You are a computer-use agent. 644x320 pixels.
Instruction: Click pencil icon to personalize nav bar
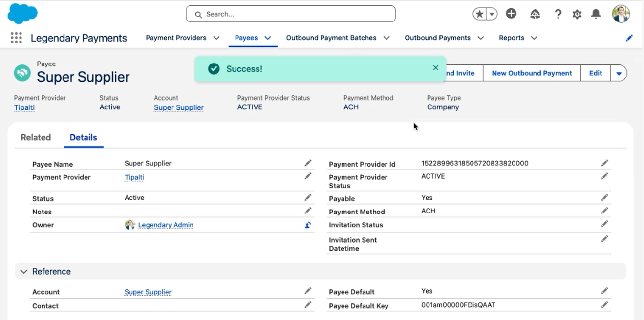tap(629, 38)
